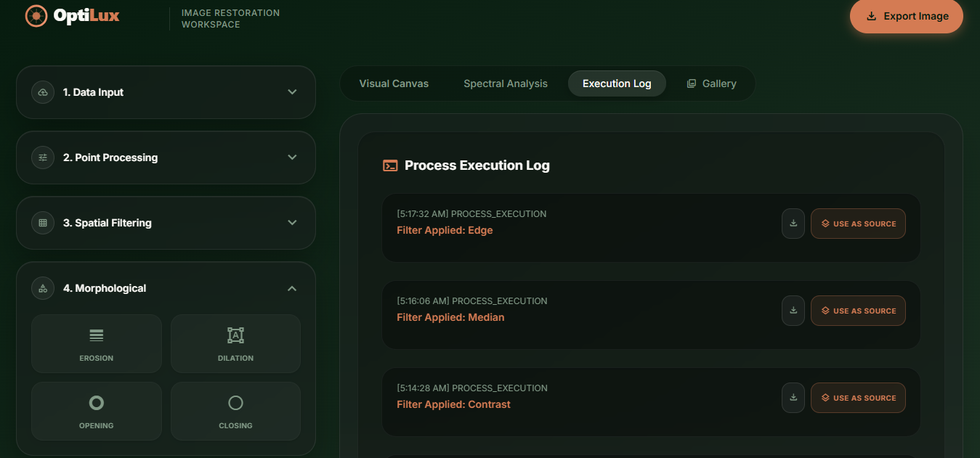The image size is (980, 458).
Task: Expand the 3. Spatial Filtering section
Action: pyautogui.click(x=166, y=223)
